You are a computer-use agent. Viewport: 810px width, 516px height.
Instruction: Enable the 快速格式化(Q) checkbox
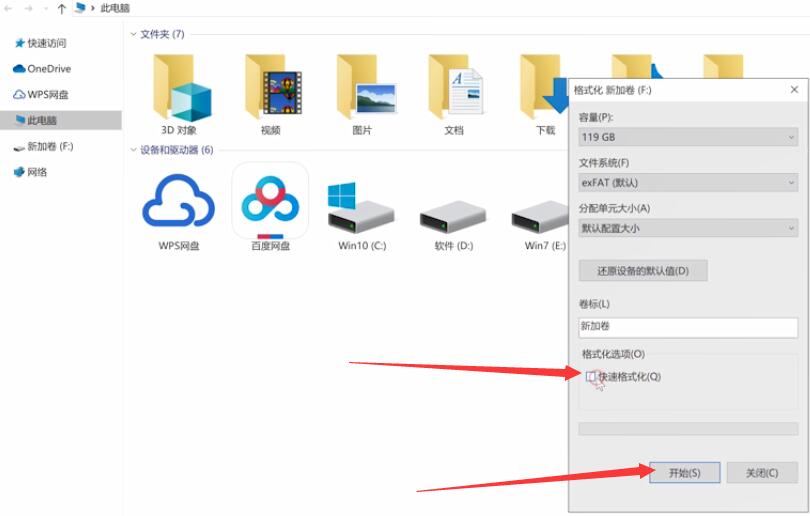(591, 377)
